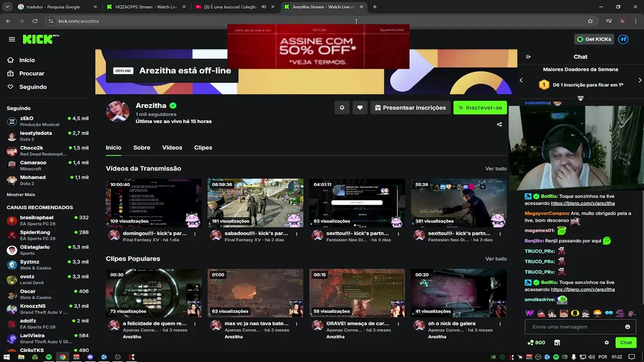Go back in browser toolbar

coord(8,21)
